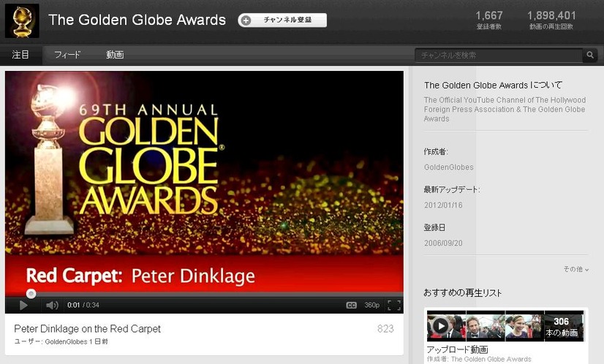Click the channel search magnifier icon
Viewport: 604px width, 364px height.
pos(590,55)
